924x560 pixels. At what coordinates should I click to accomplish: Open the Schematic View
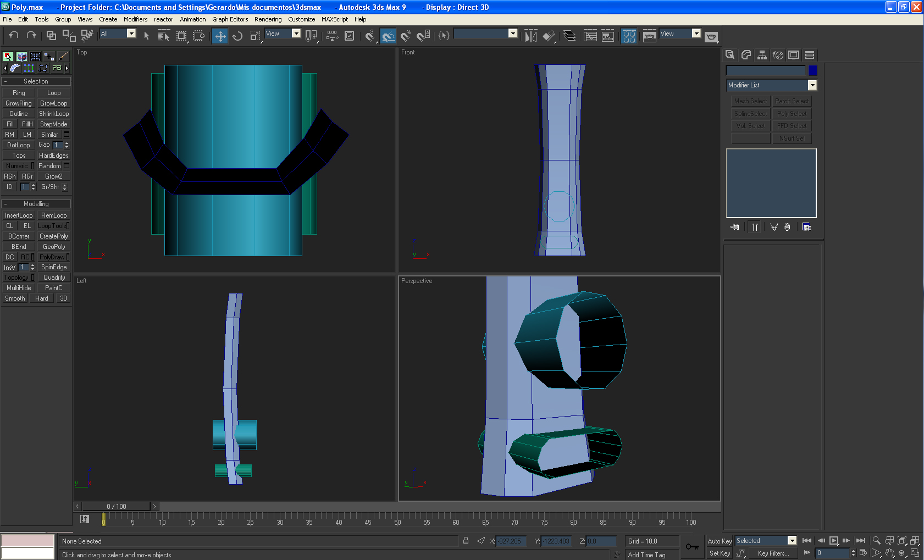(608, 36)
